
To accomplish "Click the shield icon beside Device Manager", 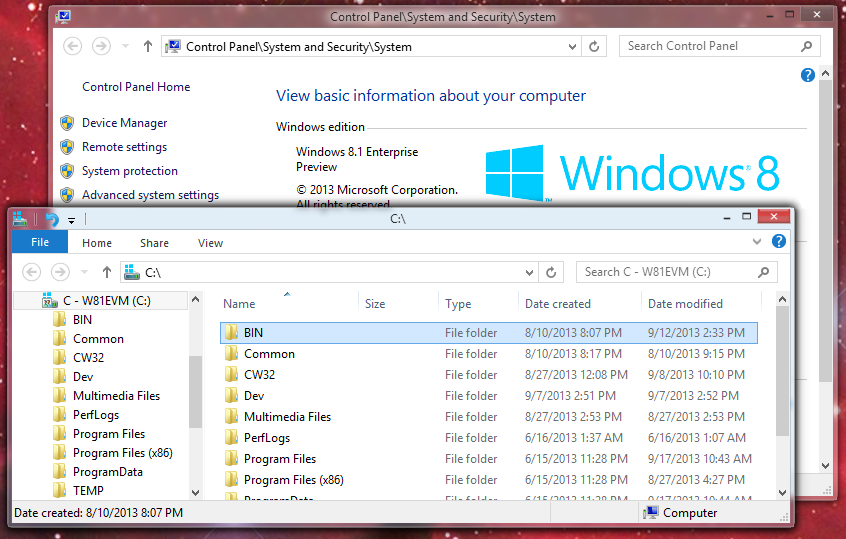I will click(x=67, y=123).
